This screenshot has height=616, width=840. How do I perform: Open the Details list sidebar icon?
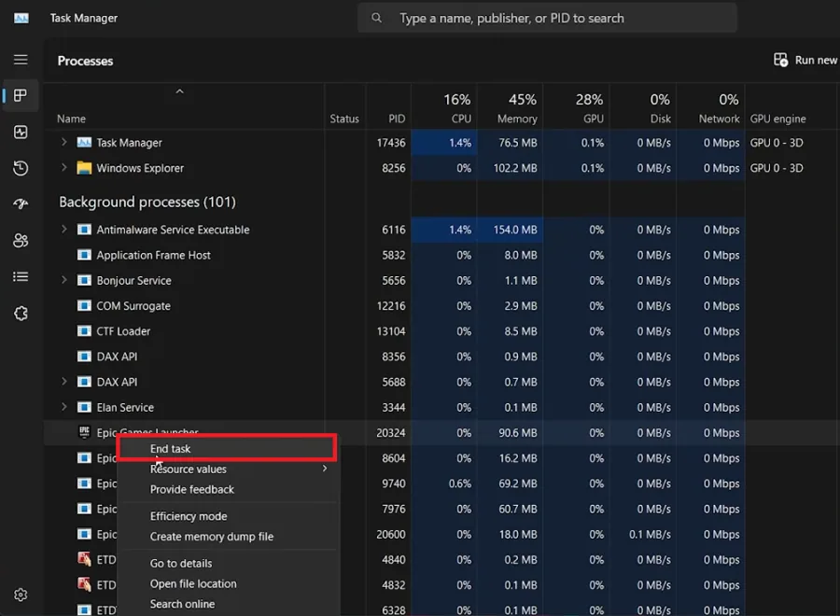pyautogui.click(x=21, y=277)
